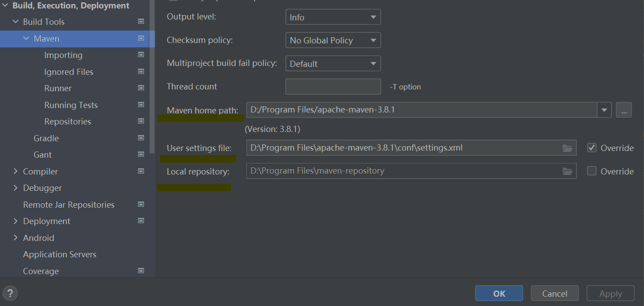Image resolution: width=644 pixels, height=306 pixels.
Task: Click project-level icon beside Gant
Action: [x=141, y=154]
